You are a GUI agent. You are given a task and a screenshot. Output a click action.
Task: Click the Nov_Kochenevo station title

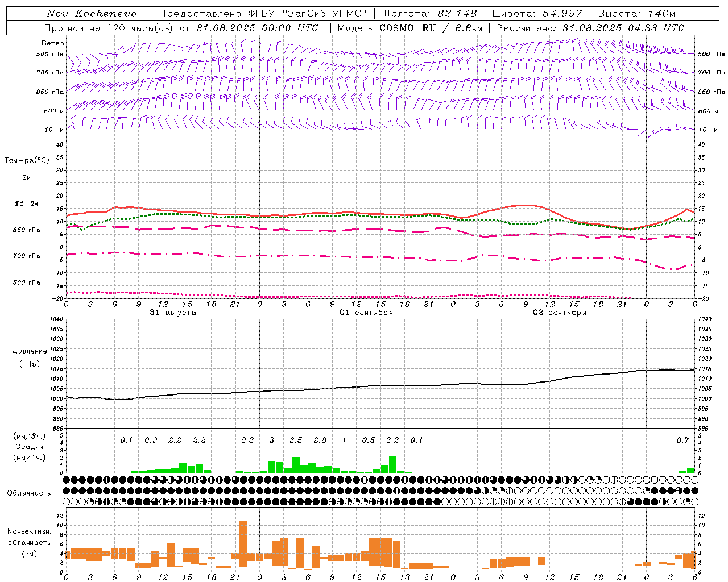click(x=92, y=14)
